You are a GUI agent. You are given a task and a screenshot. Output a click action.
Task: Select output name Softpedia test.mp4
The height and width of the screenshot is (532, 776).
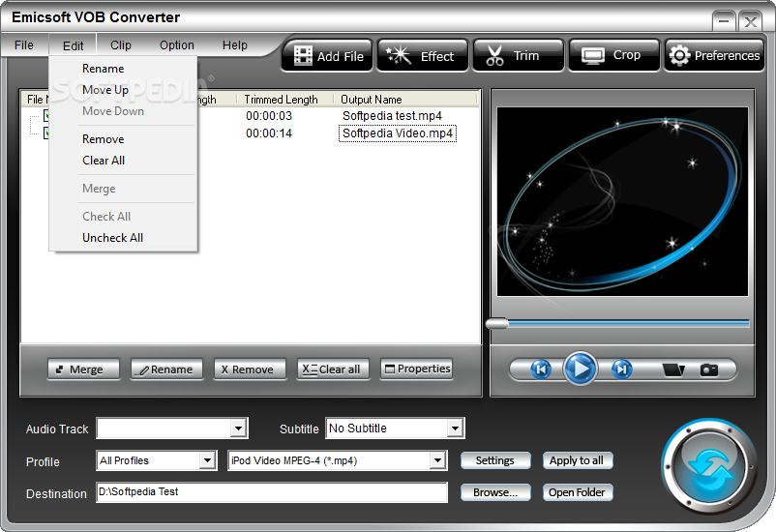(x=392, y=116)
